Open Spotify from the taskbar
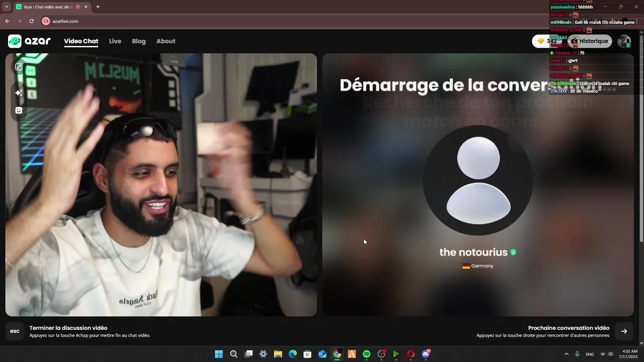This screenshot has height=362, width=644. 367,354
